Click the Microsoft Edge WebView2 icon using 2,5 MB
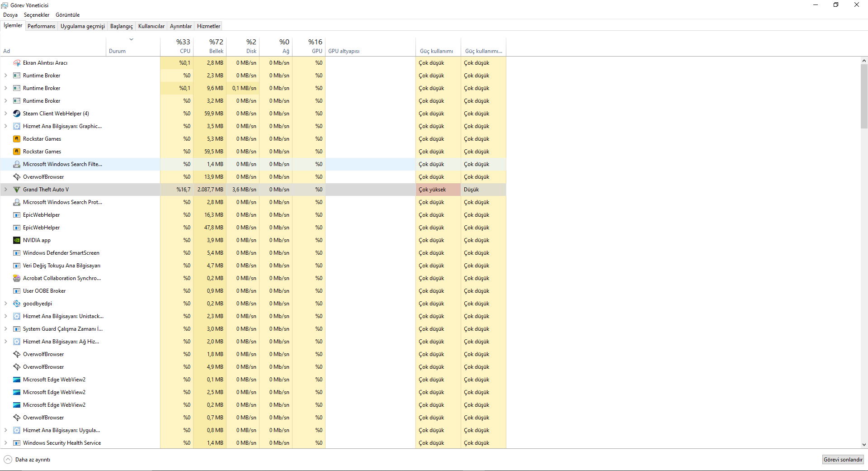868x471 pixels. point(17,392)
